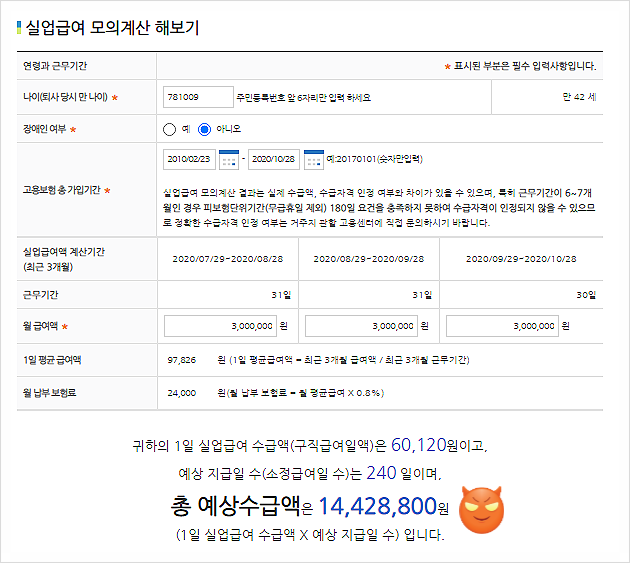Open calendar icon for insurance start date
630x563 pixels.
[x=229, y=160]
